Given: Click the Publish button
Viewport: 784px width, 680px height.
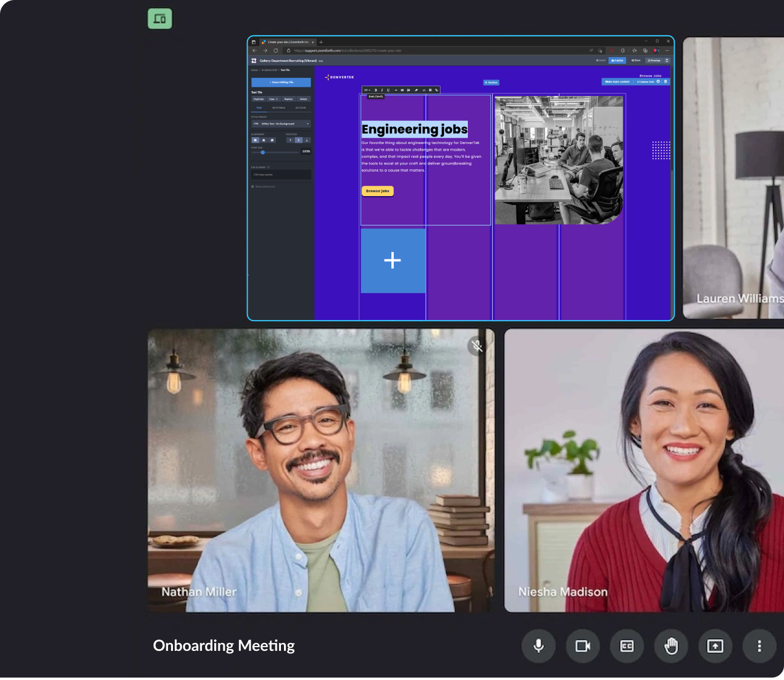Looking at the screenshot, I should (617, 61).
